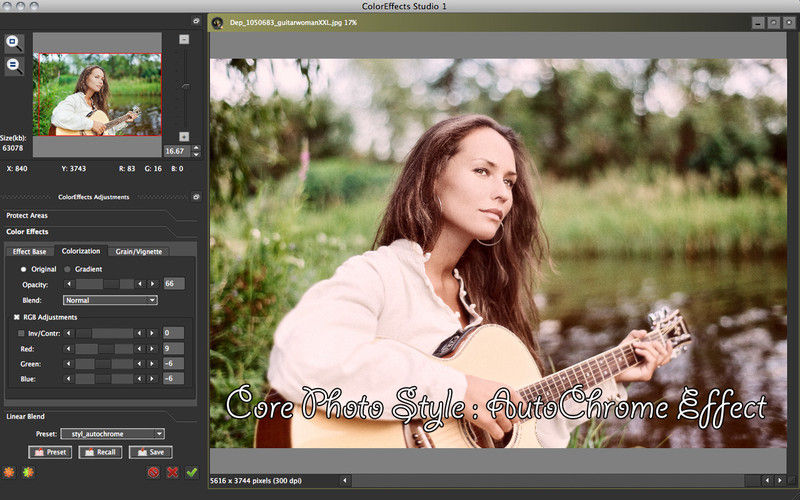The height and width of the screenshot is (500, 800).
Task: Click the right-pointing arrow beside the Inv/Contr value
Action: 152,333
